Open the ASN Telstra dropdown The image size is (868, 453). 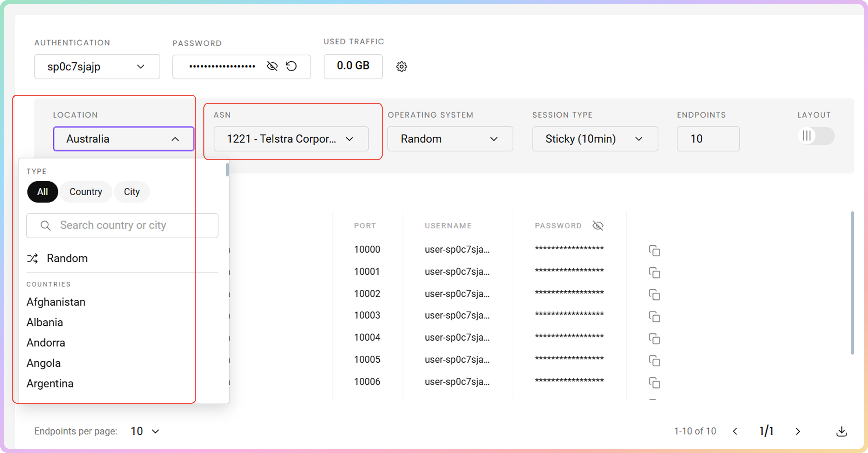click(291, 139)
